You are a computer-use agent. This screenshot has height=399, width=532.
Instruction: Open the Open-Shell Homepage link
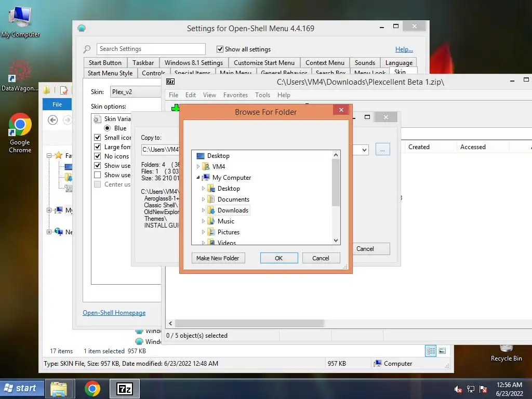click(114, 313)
